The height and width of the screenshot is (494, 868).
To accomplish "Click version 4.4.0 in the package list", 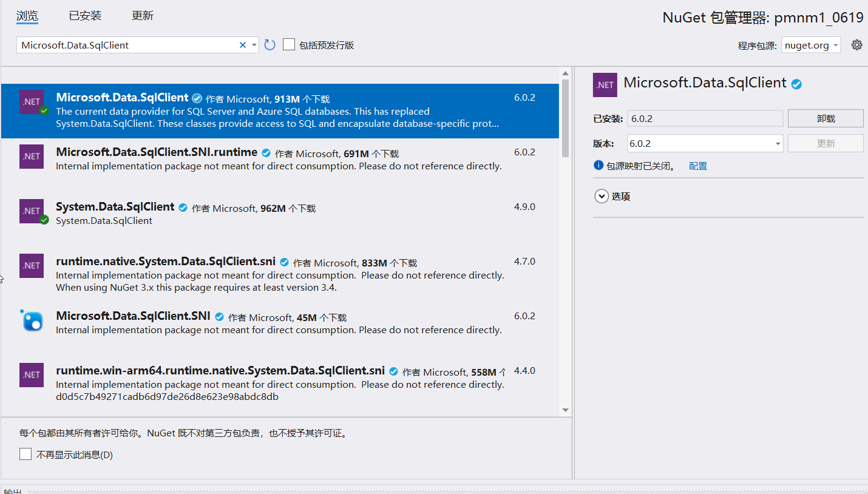I will tap(524, 370).
